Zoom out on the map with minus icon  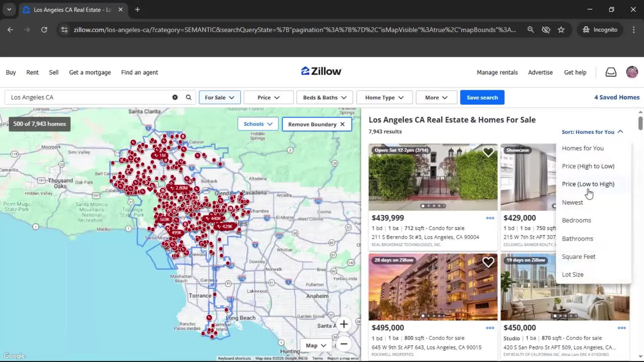[x=344, y=344]
